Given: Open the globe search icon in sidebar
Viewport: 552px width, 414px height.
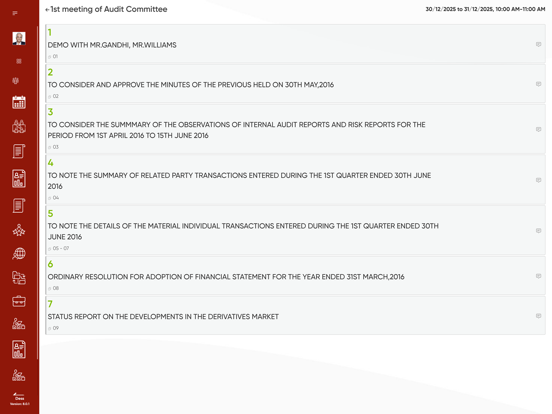Looking at the screenshot, I should [19, 253].
